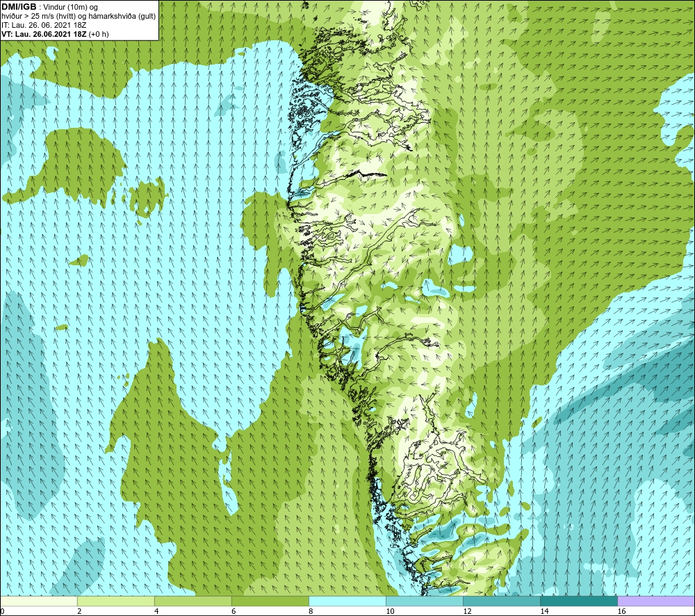Screen dimensions: 695x616
Task: Click the legend label '12'
Action: (467, 611)
